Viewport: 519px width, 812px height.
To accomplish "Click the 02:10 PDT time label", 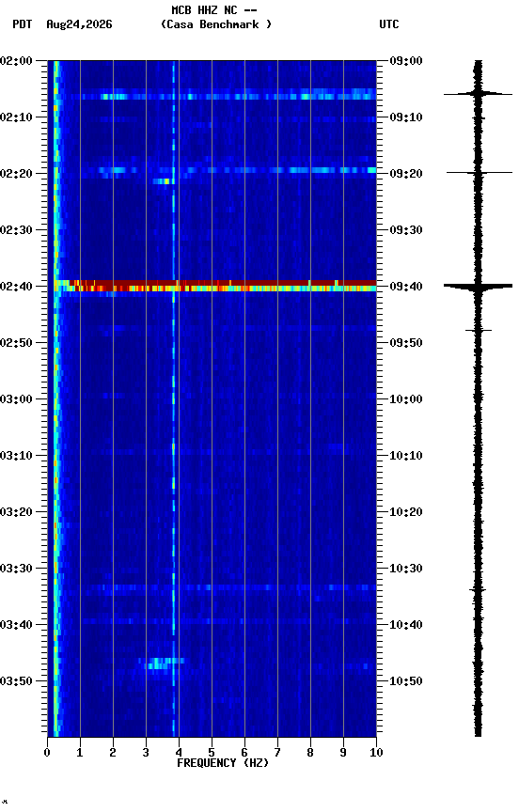I will (16, 117).
